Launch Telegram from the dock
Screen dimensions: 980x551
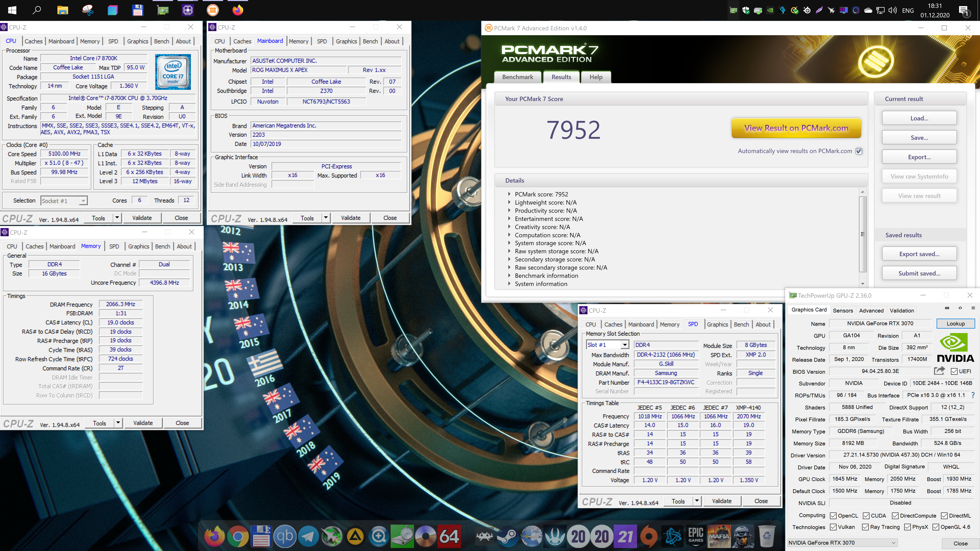click(308, 536)
